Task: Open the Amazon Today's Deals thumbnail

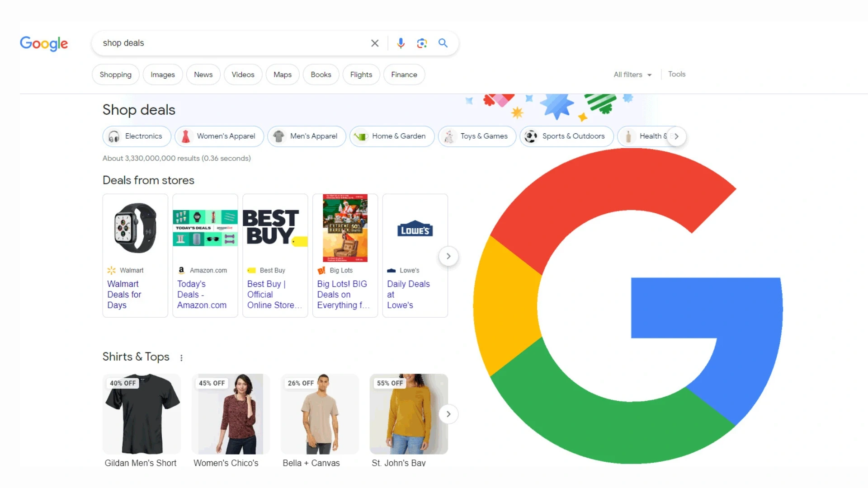Action: pos(205,228)
